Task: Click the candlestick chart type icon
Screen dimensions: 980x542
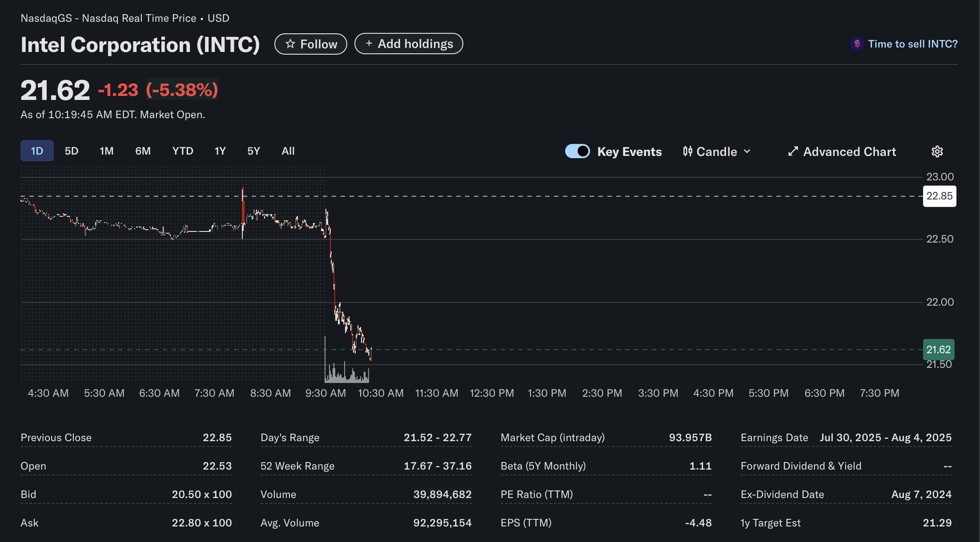Action: 687,151
